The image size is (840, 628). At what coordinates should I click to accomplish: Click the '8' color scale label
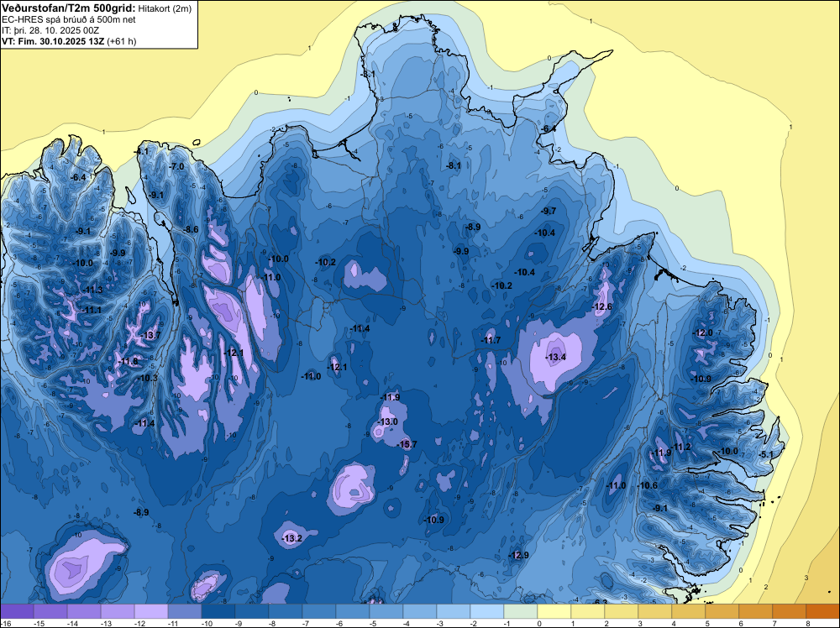tap(808, 623)
